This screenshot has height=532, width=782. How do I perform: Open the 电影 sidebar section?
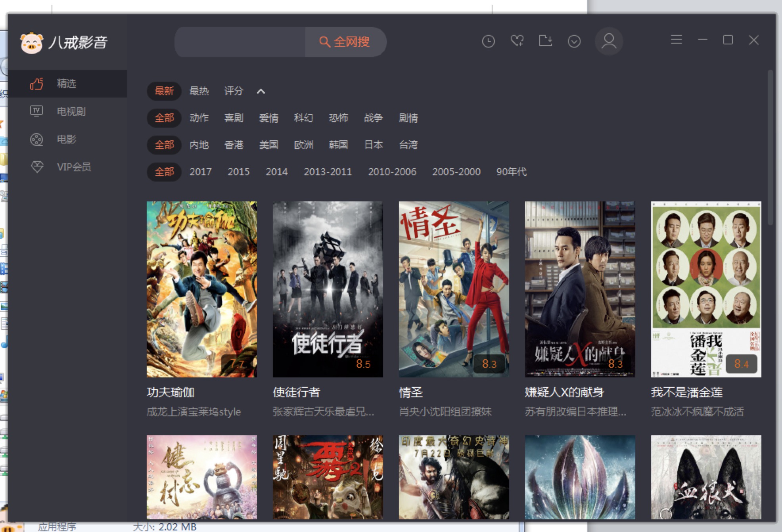67,139
